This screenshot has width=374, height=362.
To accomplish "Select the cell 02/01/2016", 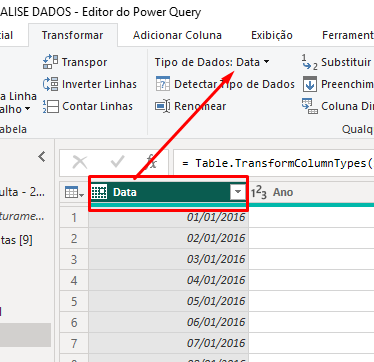I will pyautogui.click(x=169, y=238).
